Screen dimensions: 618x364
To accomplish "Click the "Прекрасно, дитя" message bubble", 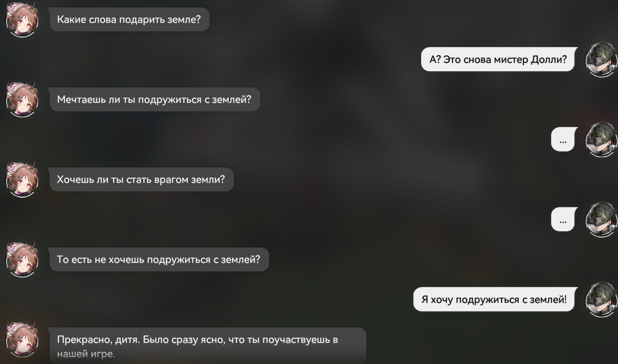I will coord(208,346).
